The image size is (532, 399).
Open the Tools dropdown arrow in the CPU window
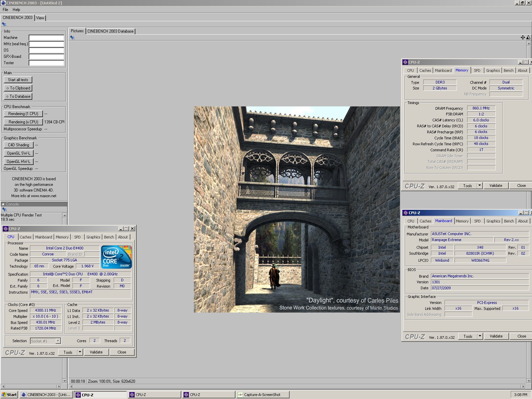[80, 352]
